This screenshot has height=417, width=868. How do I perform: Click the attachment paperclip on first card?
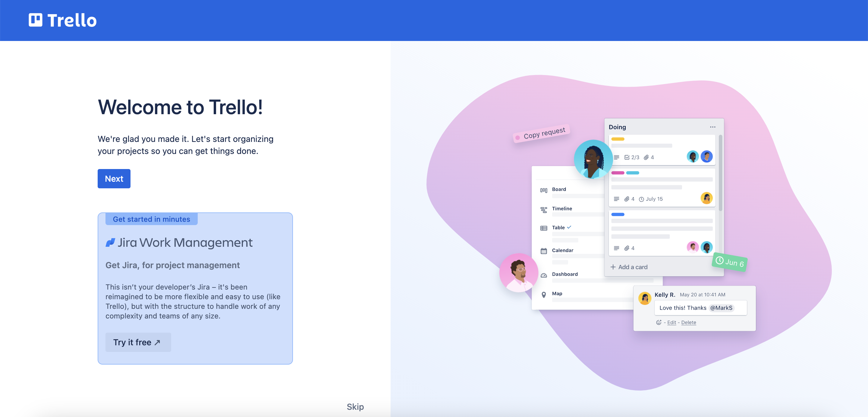click(646, 157)
